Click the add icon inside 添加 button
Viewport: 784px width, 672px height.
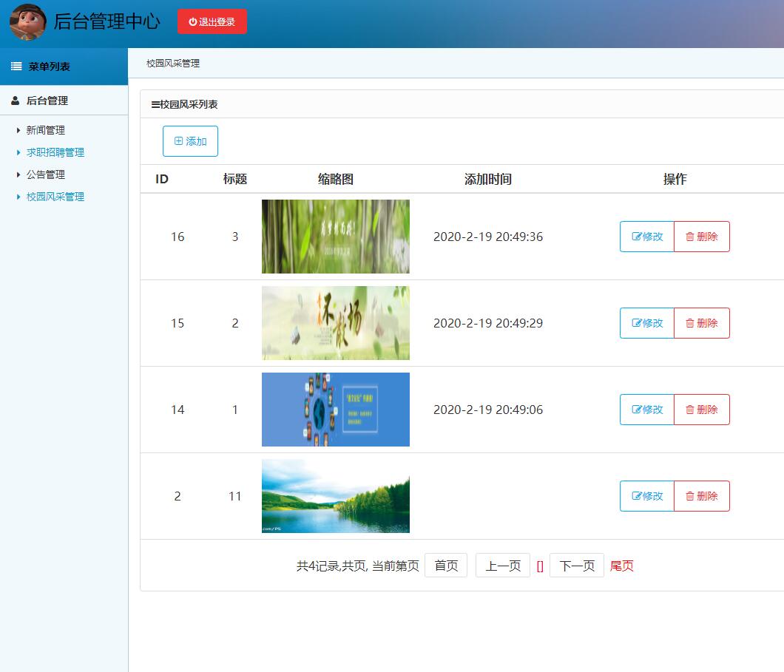[x=178, y=141]
